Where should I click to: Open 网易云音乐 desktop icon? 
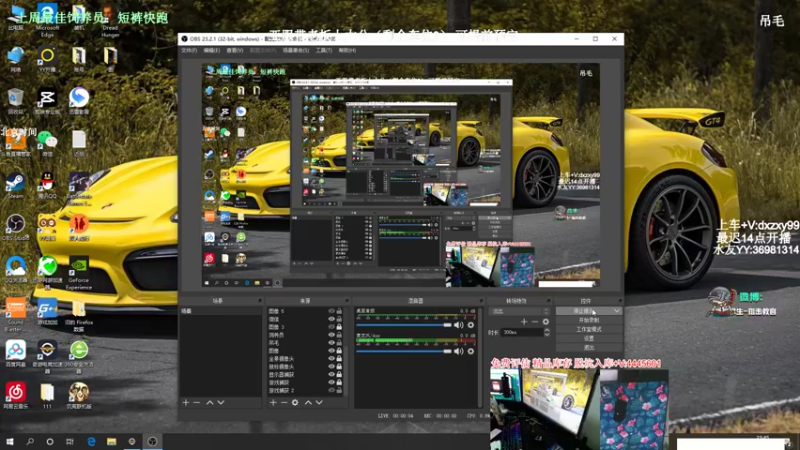click(15, 395)
